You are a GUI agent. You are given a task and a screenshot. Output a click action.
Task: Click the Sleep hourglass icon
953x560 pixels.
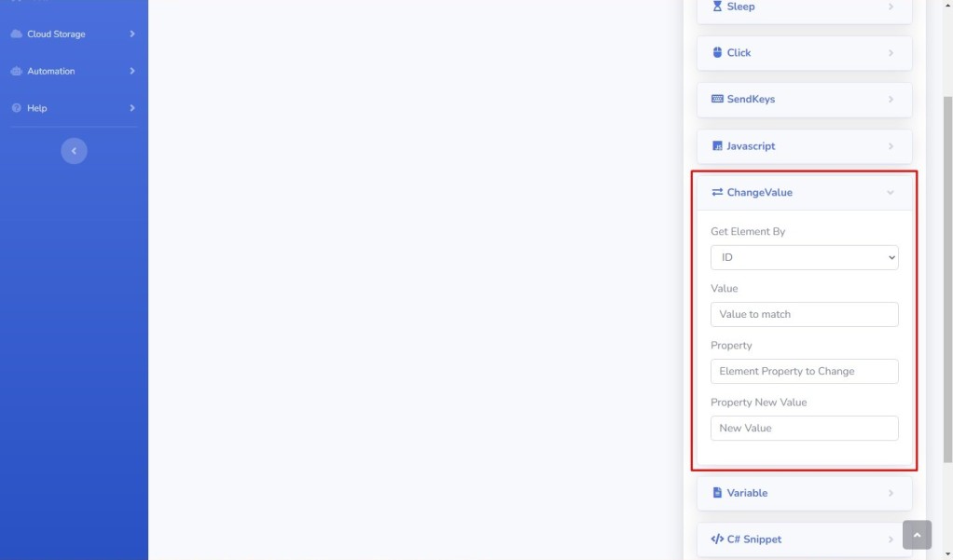(x=717, y=7)
